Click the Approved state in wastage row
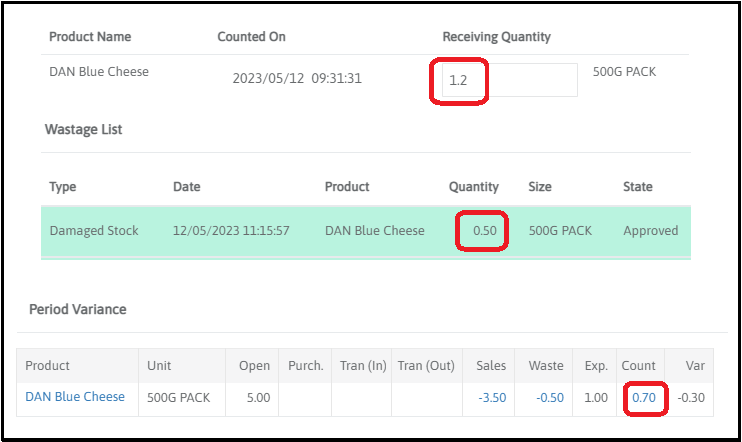Screen dimensions: 742x442 pos(650,231)
